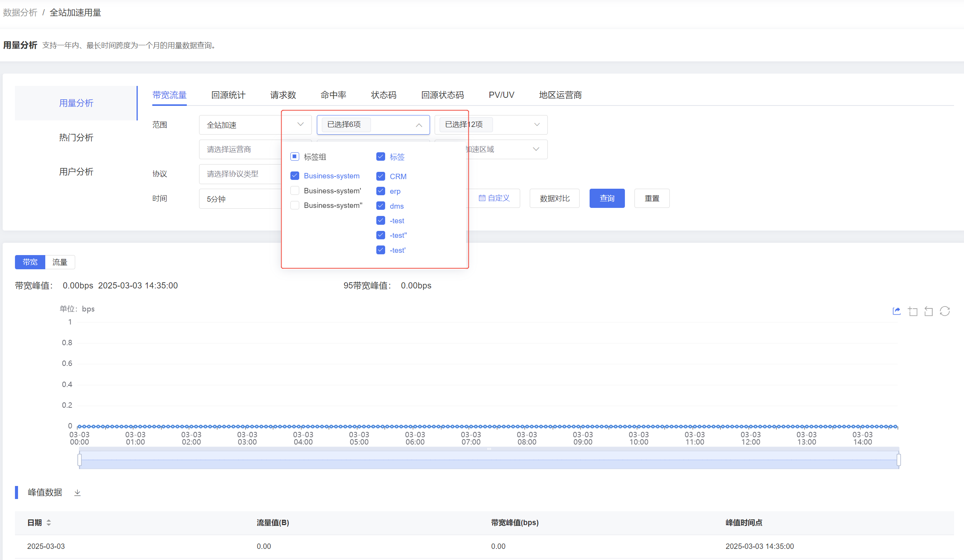
Task: Switch to the 请求数 tab
Action: click(283, 95)
